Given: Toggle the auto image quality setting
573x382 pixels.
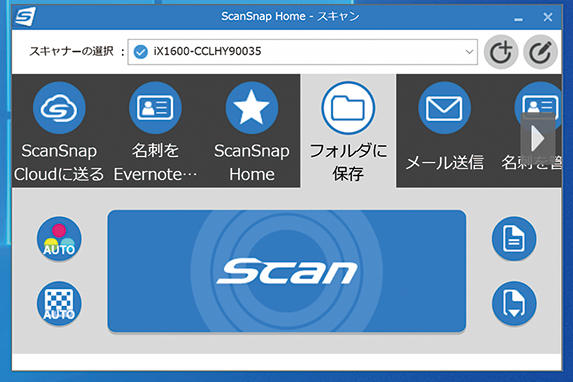Looking at the screenshot, I should (x=59, y=303).
